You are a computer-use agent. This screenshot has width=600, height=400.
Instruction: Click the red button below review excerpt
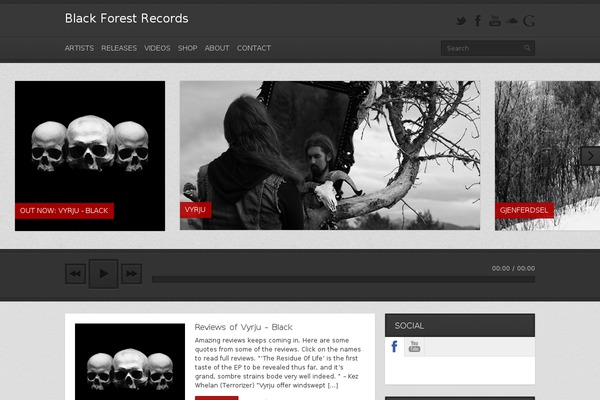coord(217,398)
